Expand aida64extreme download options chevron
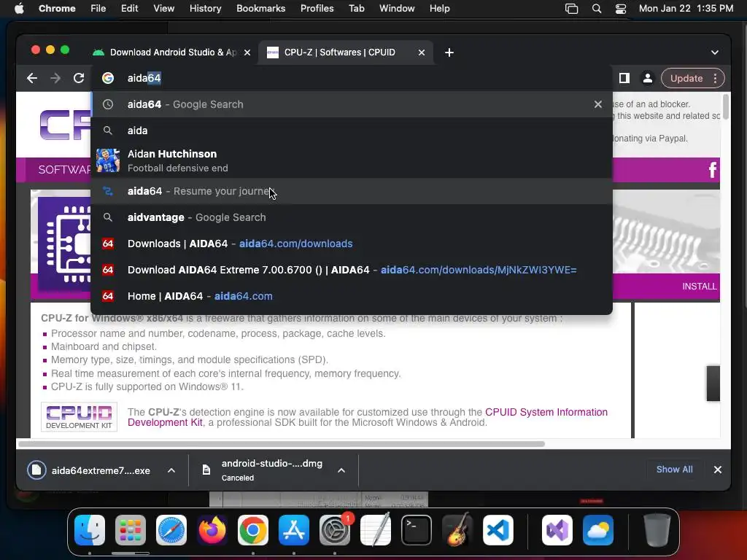Viewport: 747px width, 560px height. (171, 470)
